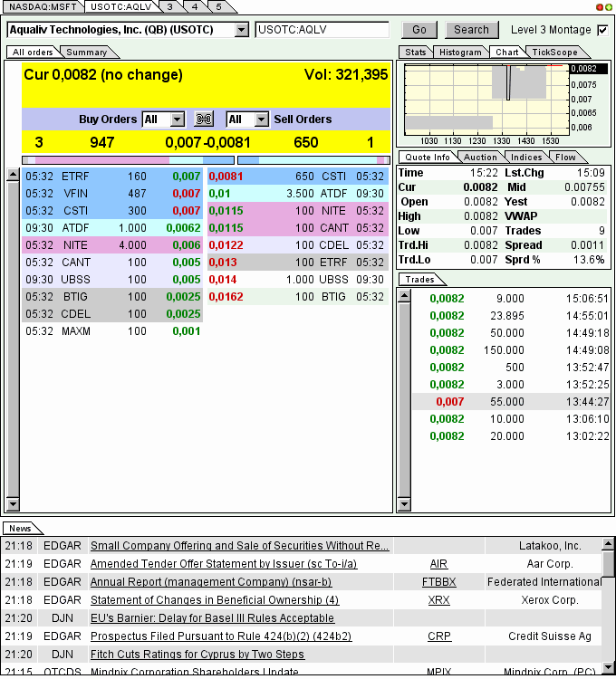This screenshot has width=616, height=679.
Task: Open the Histogram tab
Action: 460,52
